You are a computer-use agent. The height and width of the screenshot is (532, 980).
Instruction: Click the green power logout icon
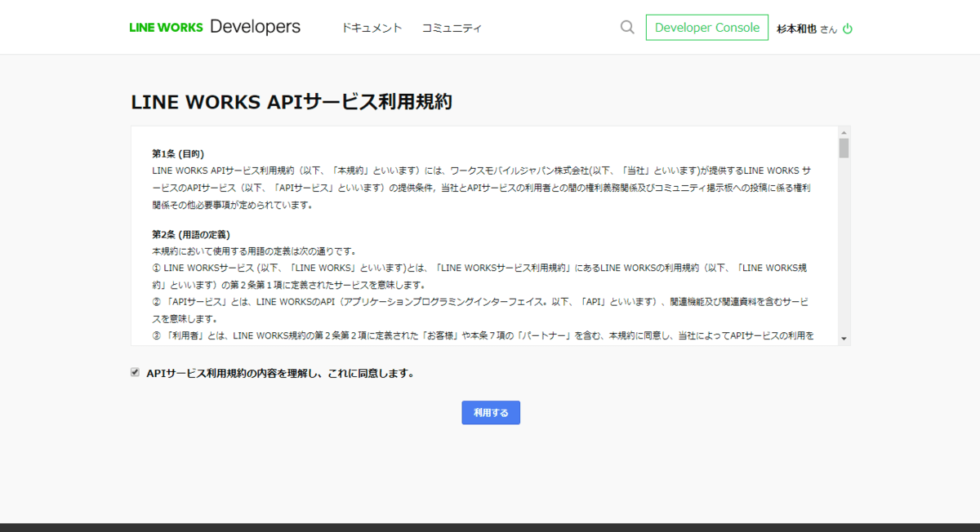pyautogui.click(x=848, y=29)
